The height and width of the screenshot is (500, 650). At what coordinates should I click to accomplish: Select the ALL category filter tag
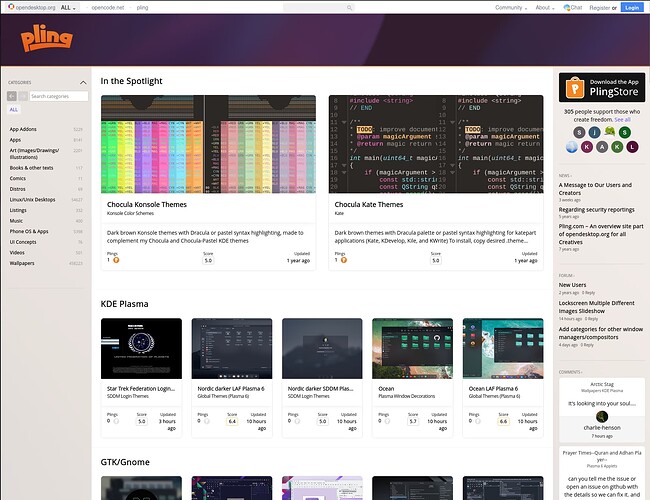[14, 109]
